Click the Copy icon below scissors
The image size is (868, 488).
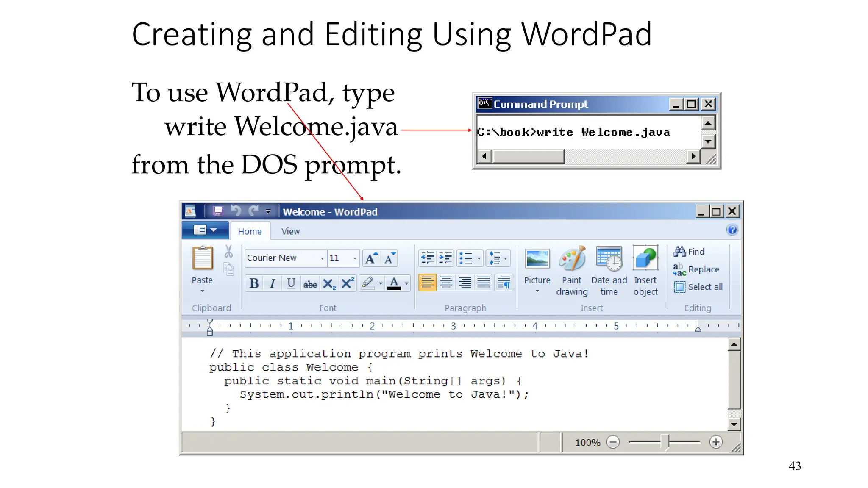pyautogui.click(x=229, y=269)
